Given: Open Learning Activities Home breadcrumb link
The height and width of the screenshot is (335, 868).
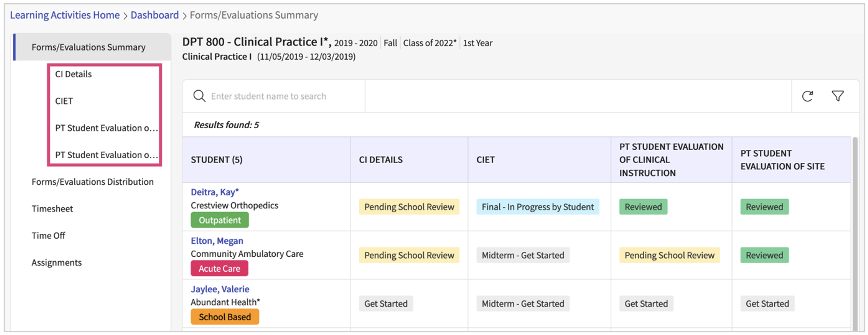Looking at the screenshot, I should (x=65, y=15).
